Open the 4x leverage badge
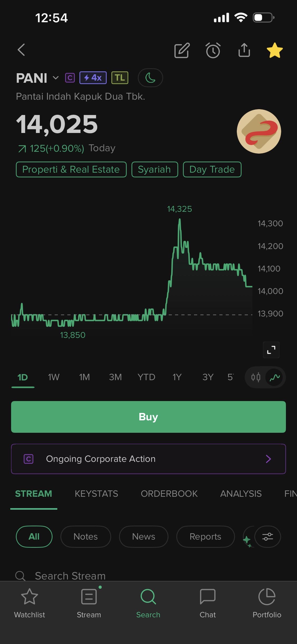The width and height of the screenshot is (297, 644). 93,78
